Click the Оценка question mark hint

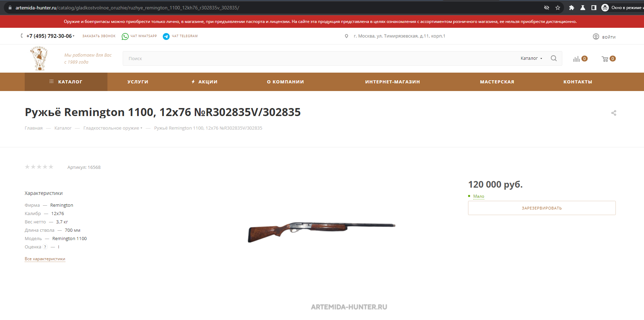(45, 247)
